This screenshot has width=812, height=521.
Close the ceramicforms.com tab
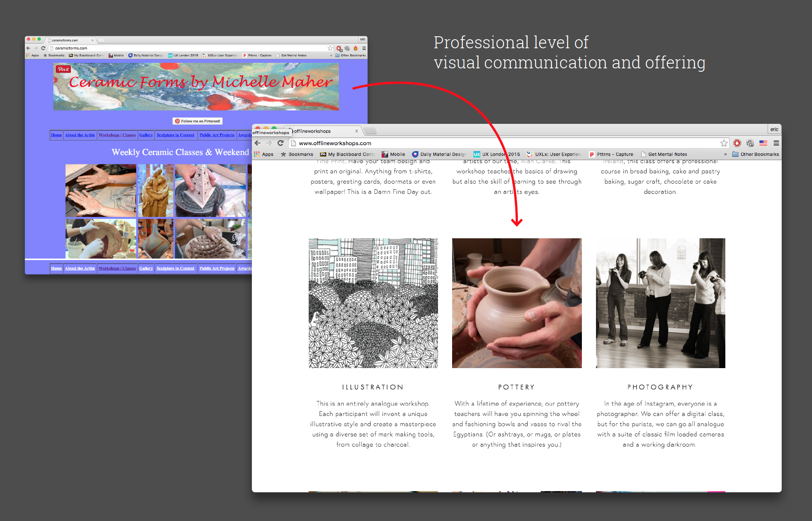92,40
